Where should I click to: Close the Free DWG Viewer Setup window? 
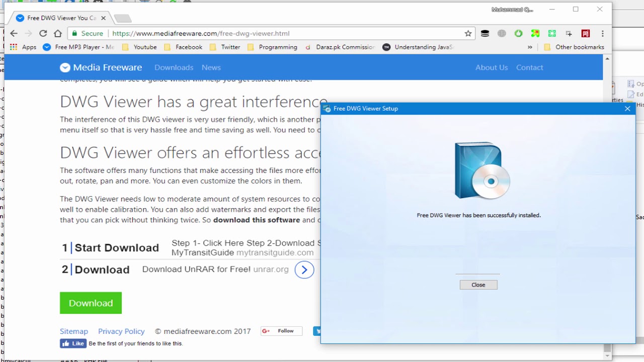[x=627, y=109]
